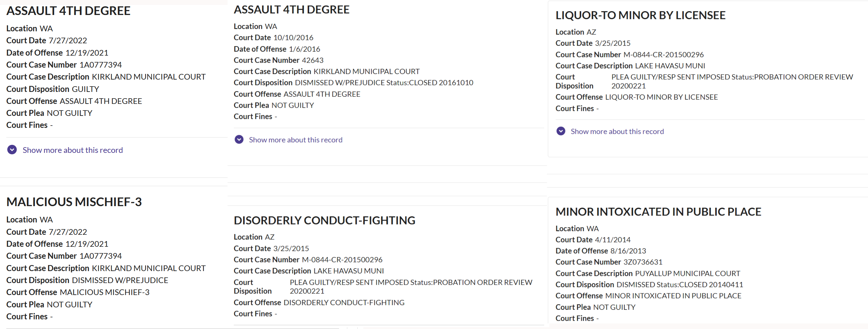Click 'DISMISSED Status:CLOSED 20140411' disposition text

[x=679, y=284]
